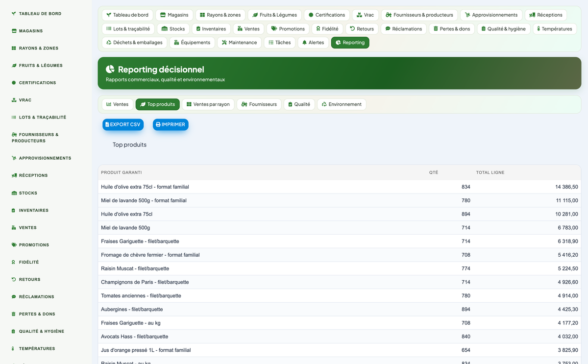Image resolution: width=588 pixels, height=364 pixels.
Task: Click the badge icon beside sidebar Certifications
Action: point(14,83)
